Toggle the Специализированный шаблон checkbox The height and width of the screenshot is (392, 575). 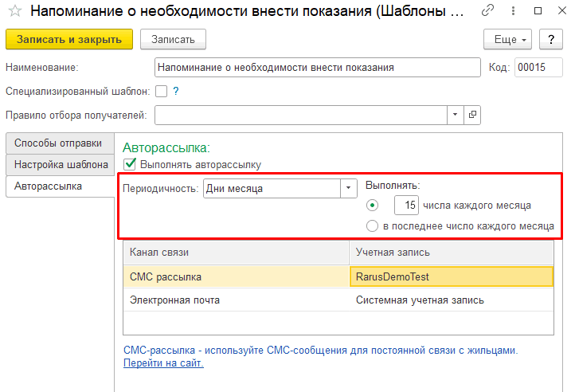pyautogui.click(x=162, y=91)
